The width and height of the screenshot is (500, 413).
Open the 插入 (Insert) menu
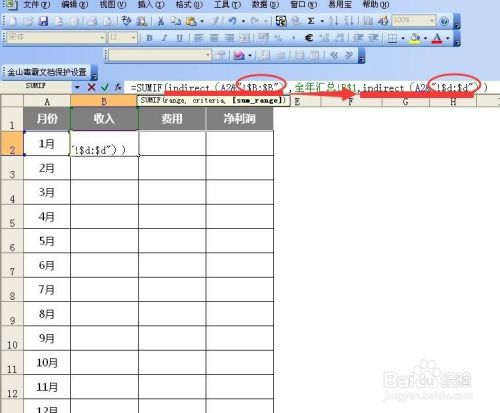(x=151, y=5)
